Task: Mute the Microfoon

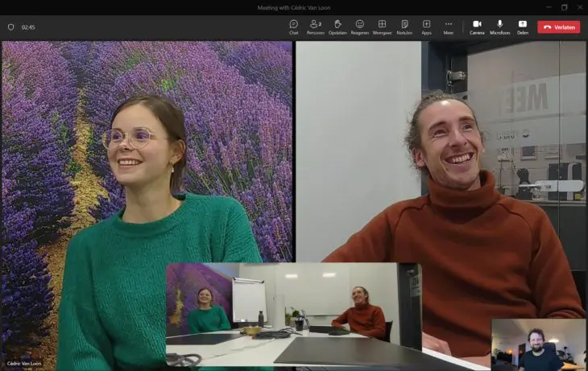Action: [499, 27]
